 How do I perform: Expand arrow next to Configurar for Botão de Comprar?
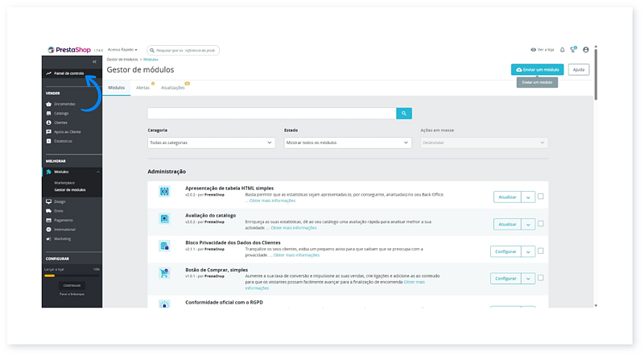tap(528, 278)
